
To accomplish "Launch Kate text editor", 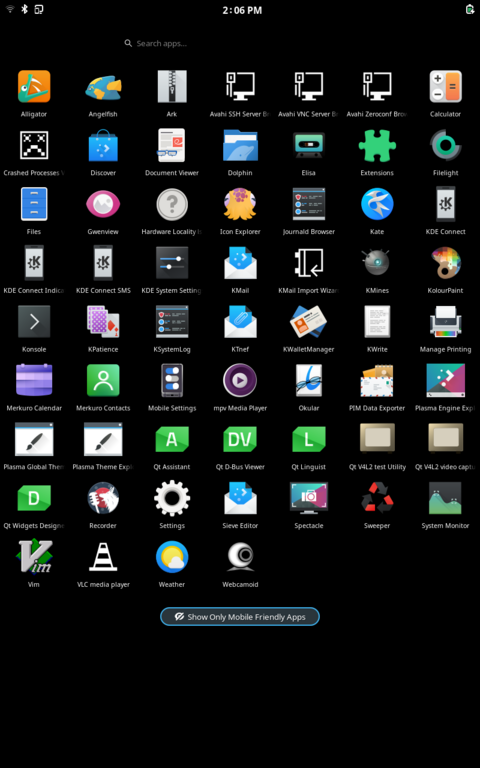I will (x=377, y=204).
